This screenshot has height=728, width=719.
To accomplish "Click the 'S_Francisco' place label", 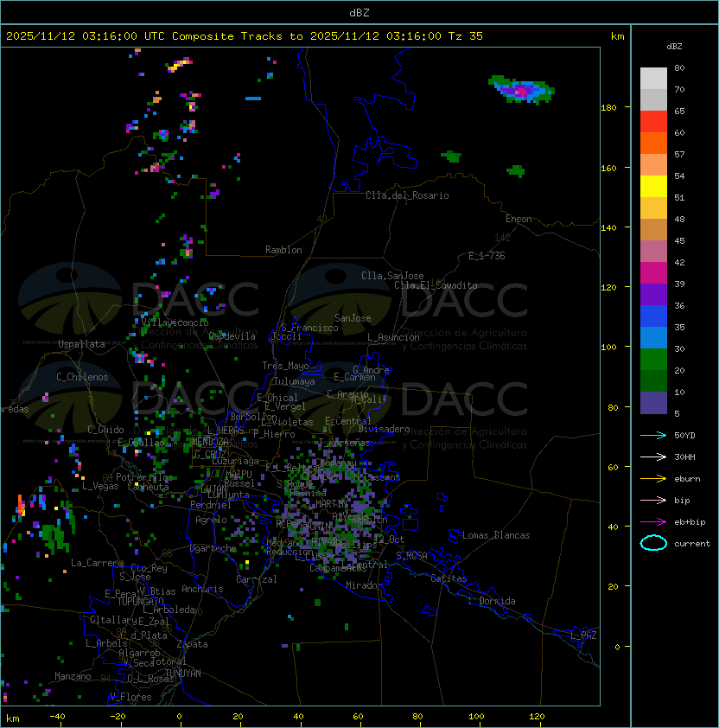I will tap(309, 328).
